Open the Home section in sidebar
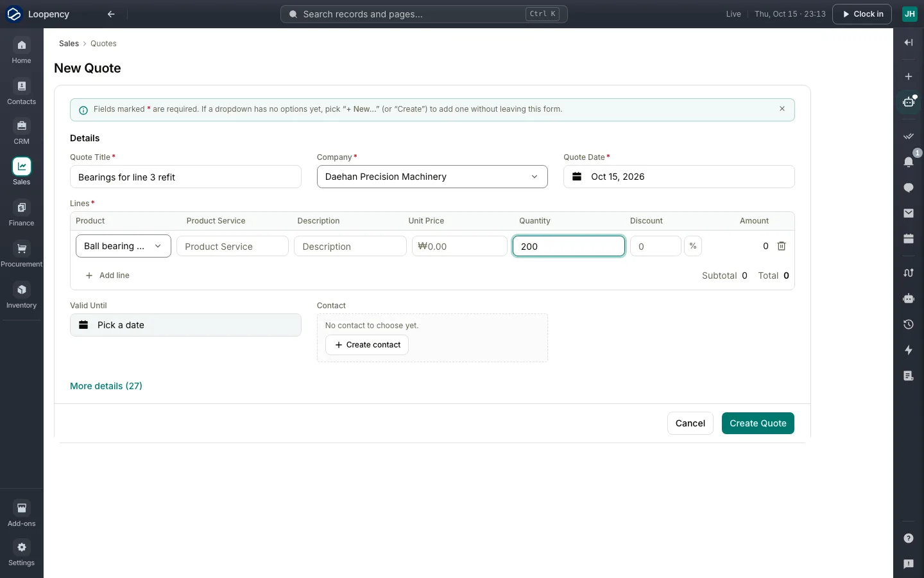 [21, 51]
